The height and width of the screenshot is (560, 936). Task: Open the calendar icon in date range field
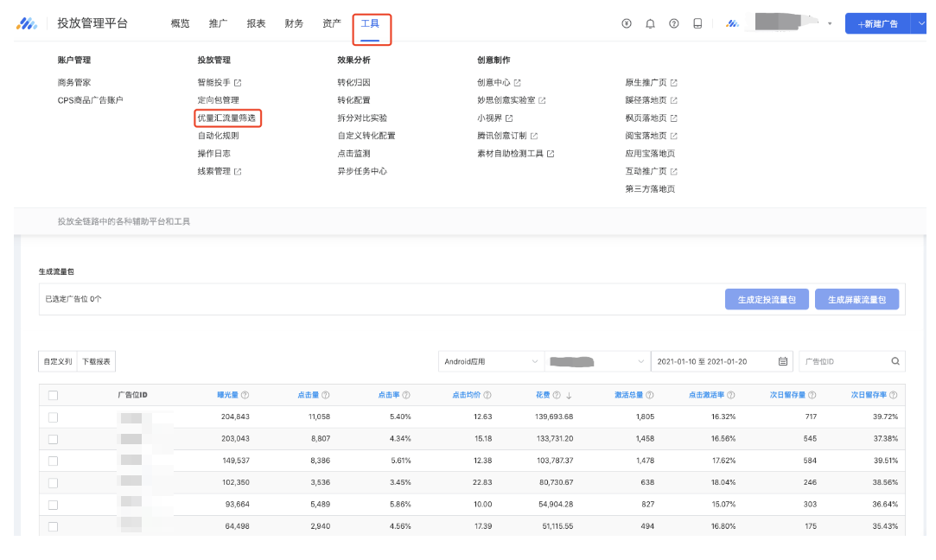click(783, 361)
